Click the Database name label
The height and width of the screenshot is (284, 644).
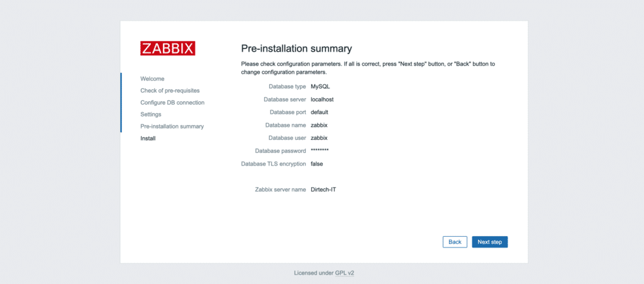(x=286, y=125)
